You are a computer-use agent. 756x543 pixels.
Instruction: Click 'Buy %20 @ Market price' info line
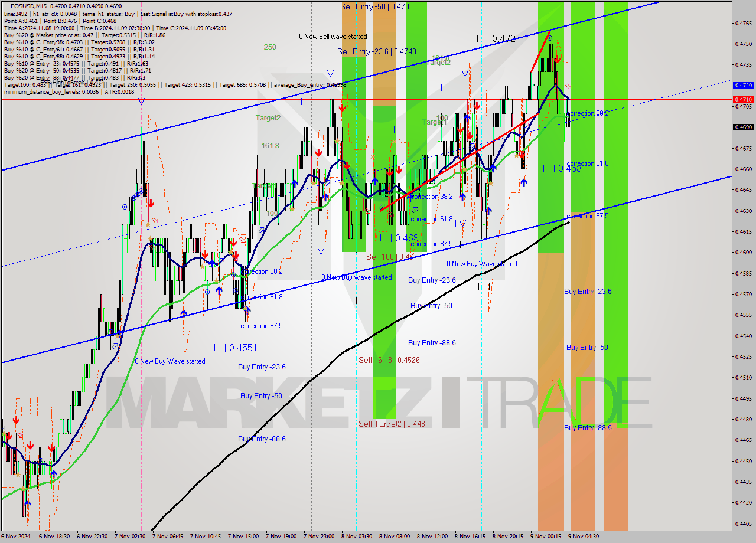click(84, 35)
